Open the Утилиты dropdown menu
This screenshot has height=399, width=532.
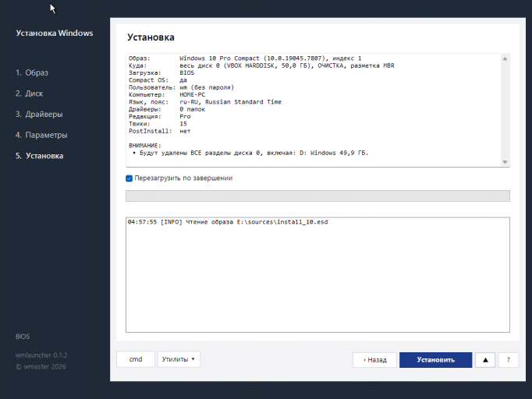[179, 359]
